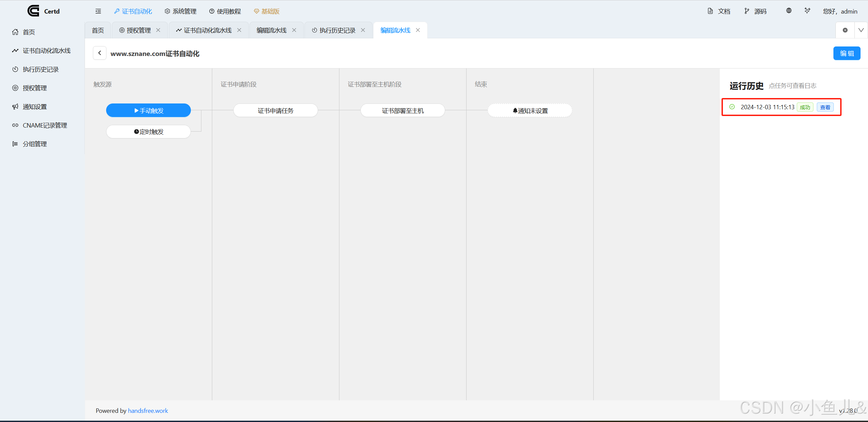Click the blue 编辑 button
The height and width of the screenshot is (422, 868).
(x=847, y=53)
